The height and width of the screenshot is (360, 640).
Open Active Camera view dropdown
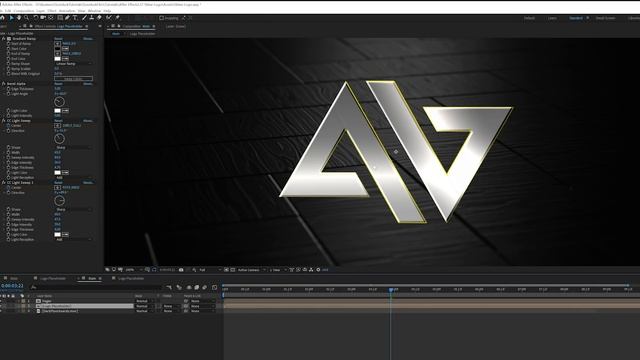coord(251,270)
